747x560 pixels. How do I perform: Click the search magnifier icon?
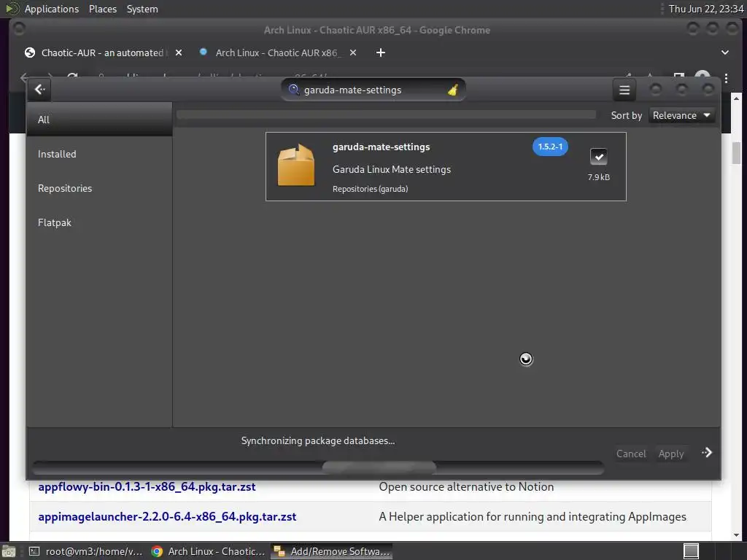point(293,90)
